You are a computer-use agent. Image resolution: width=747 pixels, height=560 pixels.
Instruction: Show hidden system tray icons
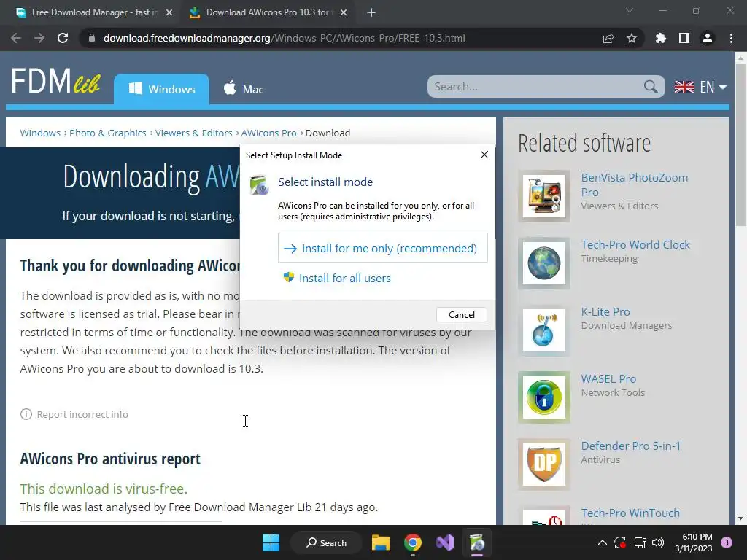pos(602,542)
